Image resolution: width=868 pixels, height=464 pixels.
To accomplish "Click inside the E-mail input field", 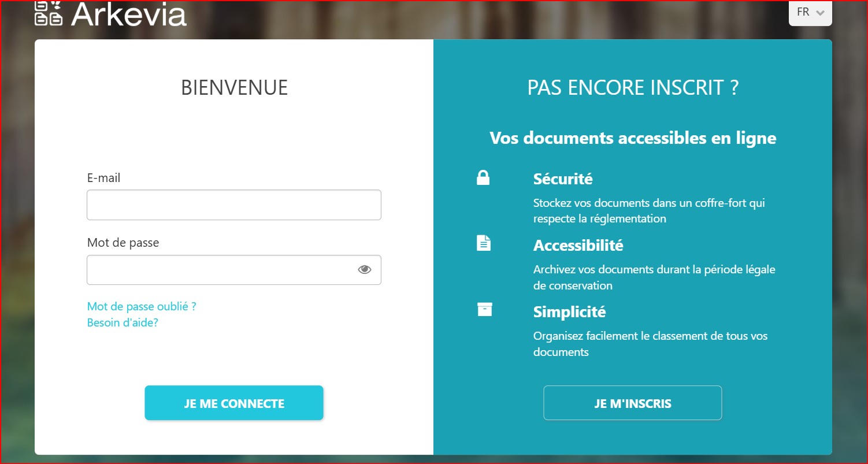I will [x=233, y=205].
